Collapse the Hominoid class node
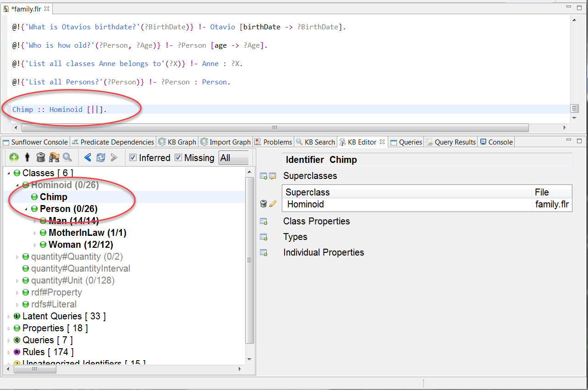The width and height of the screenshot is (588, 390). pyautogui.click(x=17, y=185)
